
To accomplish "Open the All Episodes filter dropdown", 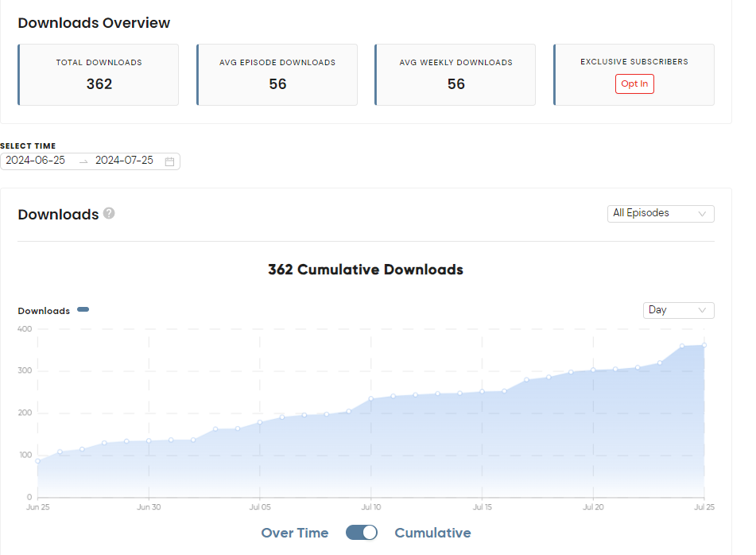I will 661,213.
